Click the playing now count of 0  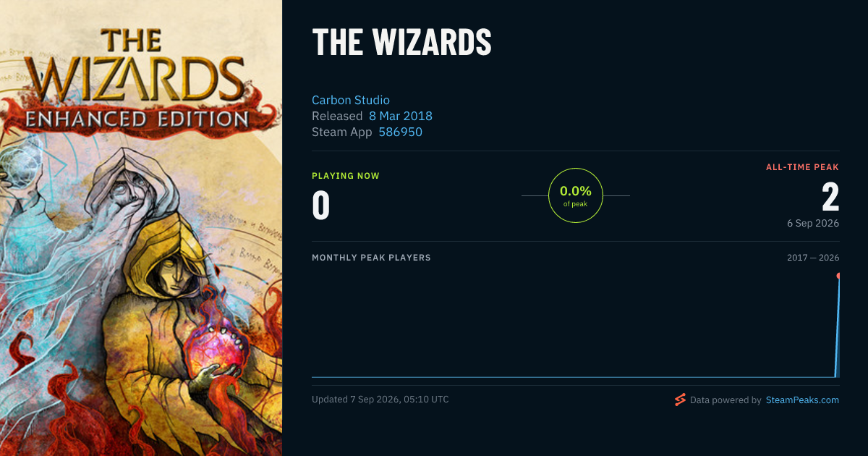click(321, 206)
